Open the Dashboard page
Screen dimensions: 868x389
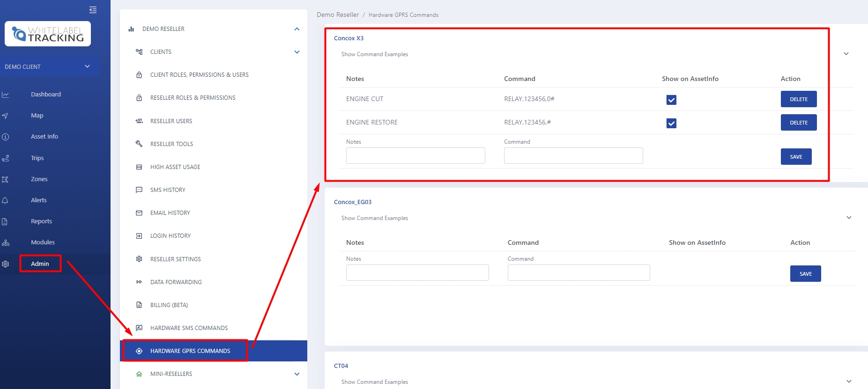[46, 95]
